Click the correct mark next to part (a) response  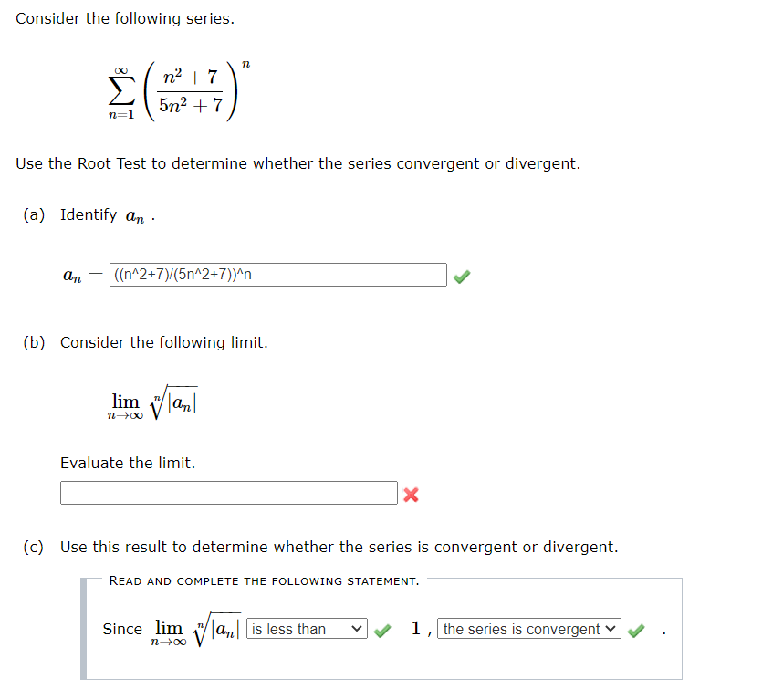click(x=462, y=275)
